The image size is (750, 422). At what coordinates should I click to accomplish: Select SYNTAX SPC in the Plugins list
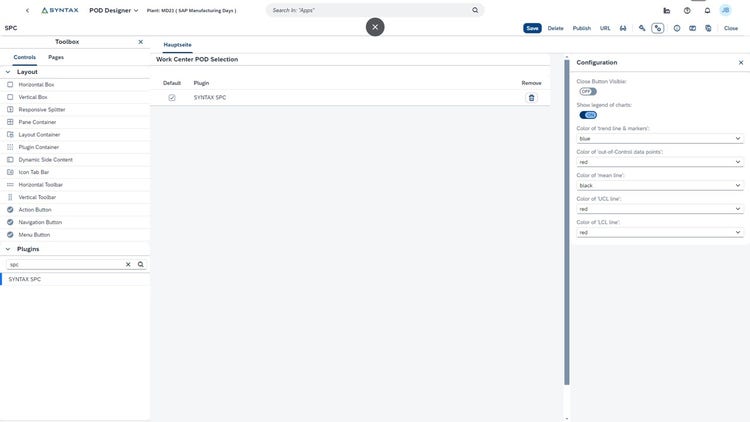tap(75, 279)
